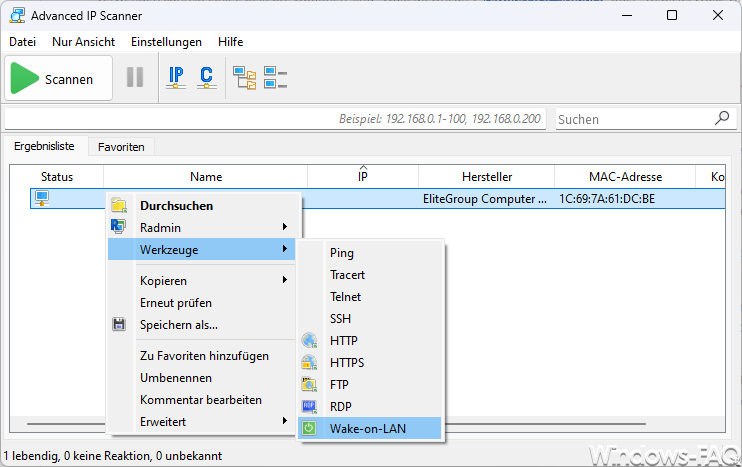Expand the Werkzeuge submenu arrow

click(x=285, y=248)
